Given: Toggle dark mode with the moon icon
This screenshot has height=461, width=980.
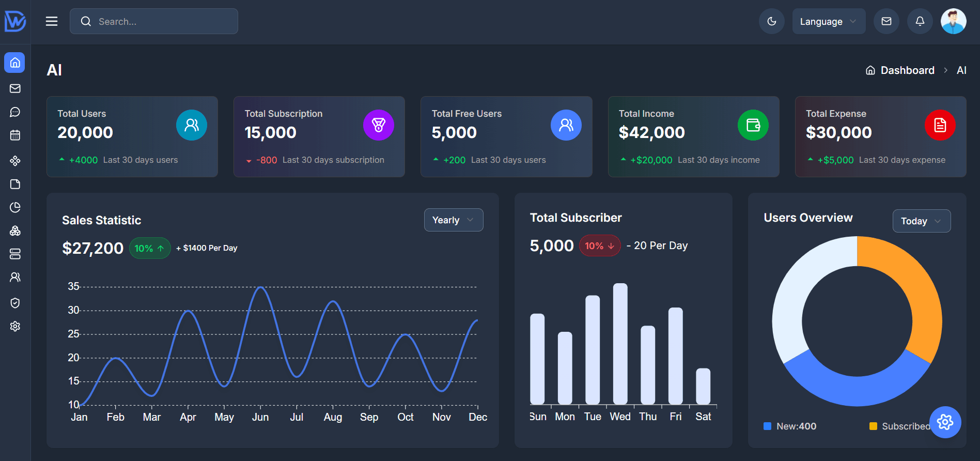Looking at the screenshot, I should pyautogui.click(x=771, y=21).
